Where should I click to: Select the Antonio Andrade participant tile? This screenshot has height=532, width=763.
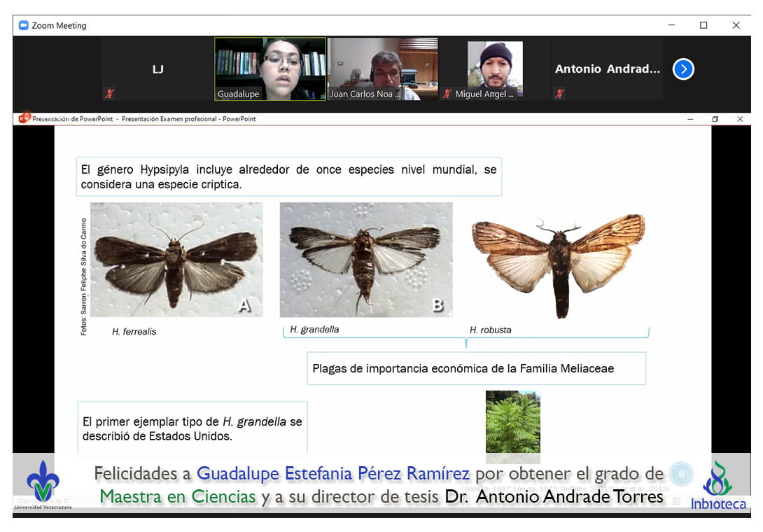[607, 69]
